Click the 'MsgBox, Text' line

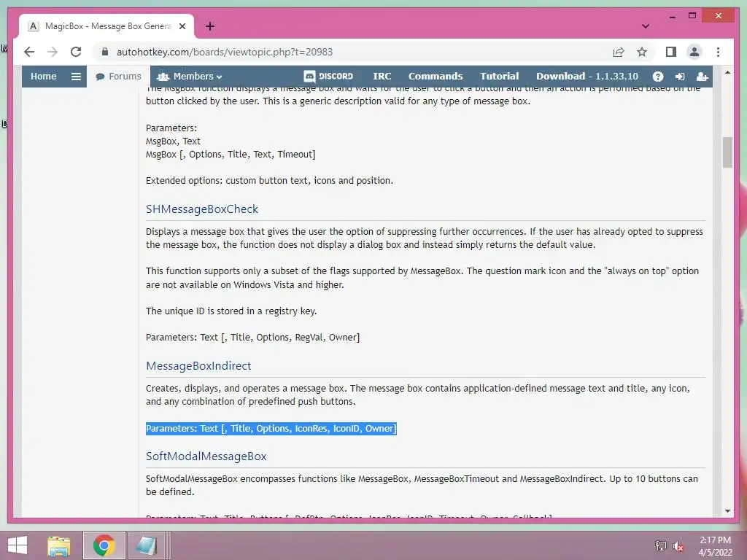(173, 141)
